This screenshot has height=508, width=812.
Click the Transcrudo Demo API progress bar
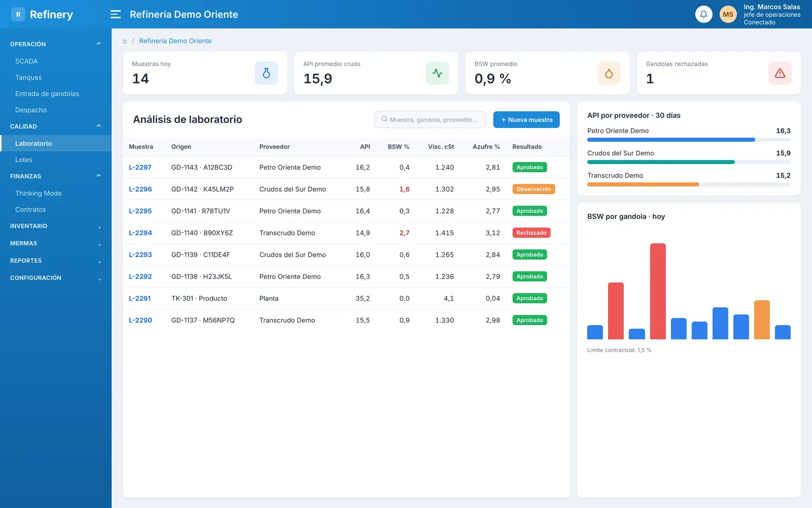689,184
